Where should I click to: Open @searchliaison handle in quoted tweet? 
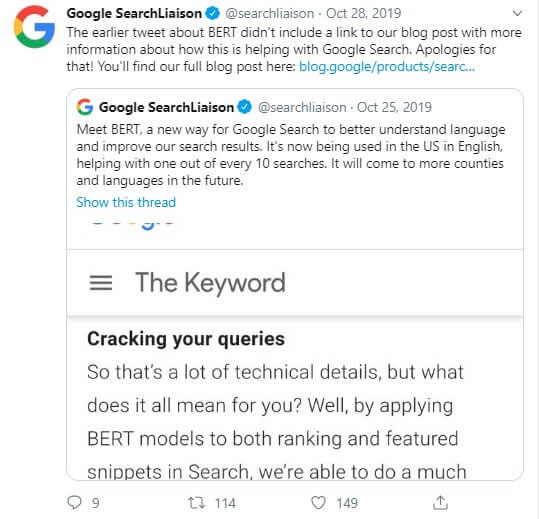[302, 107]
